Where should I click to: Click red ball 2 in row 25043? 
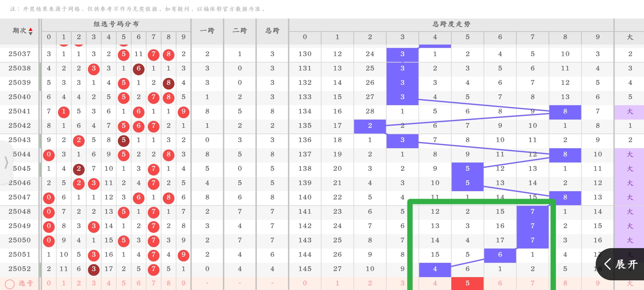click(x=79, y=140)
